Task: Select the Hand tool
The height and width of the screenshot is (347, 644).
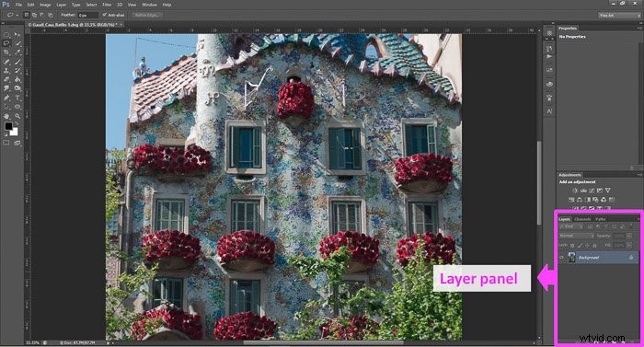Action: pyautogui.click(x=6, y=116)
